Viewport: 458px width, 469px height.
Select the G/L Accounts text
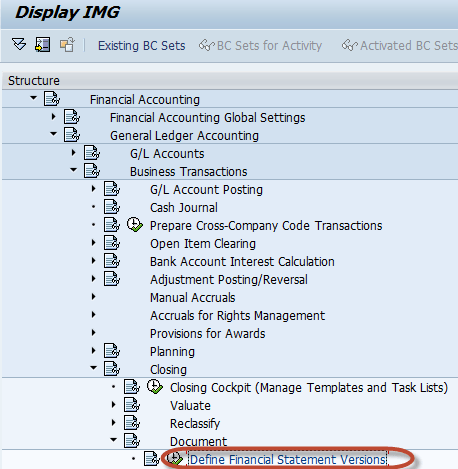[167, 154]
